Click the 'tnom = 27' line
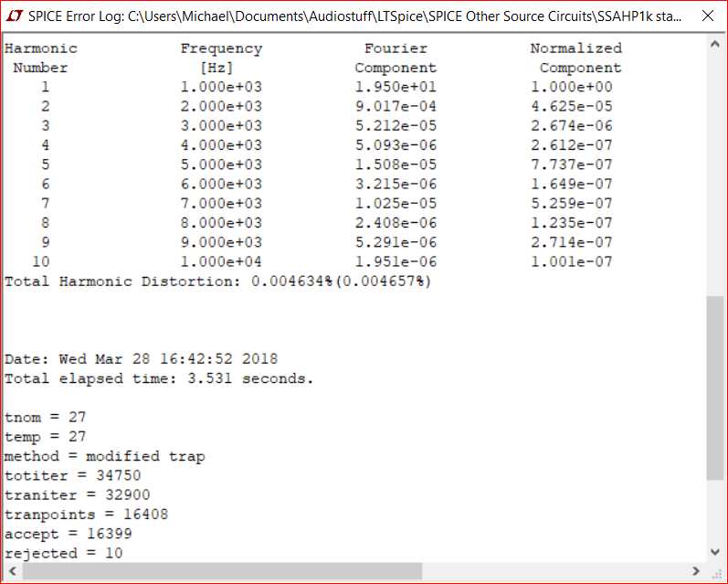 [x=46, y=418]
